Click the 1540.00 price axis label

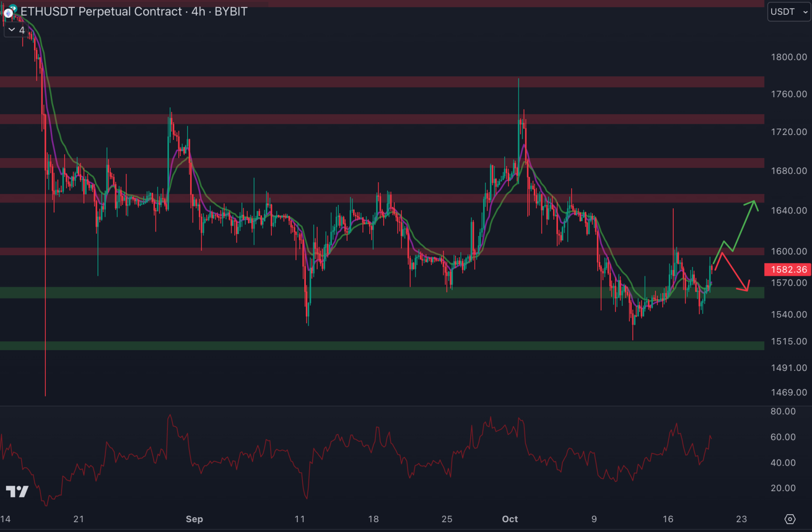coord(789,314)
